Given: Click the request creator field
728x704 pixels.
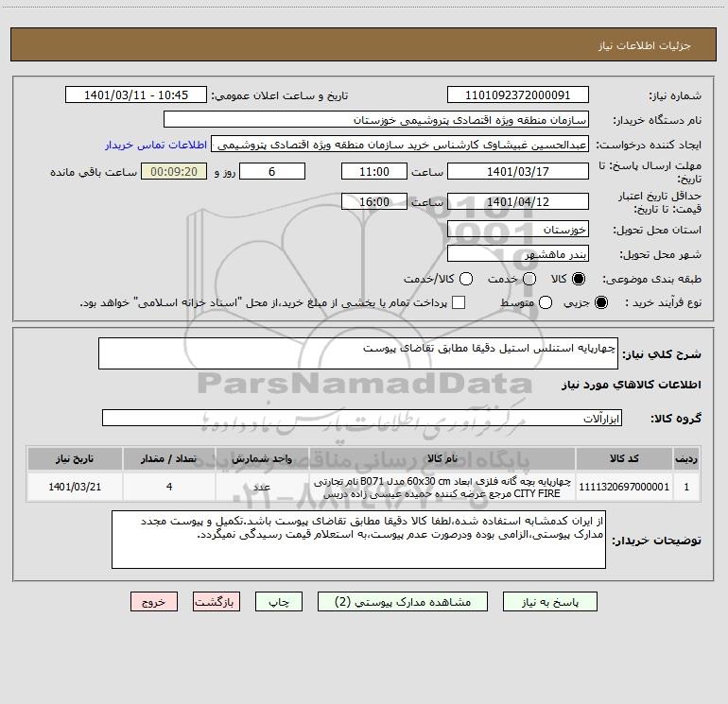Looking at the screenshot, I should click(x=400, y=145).
